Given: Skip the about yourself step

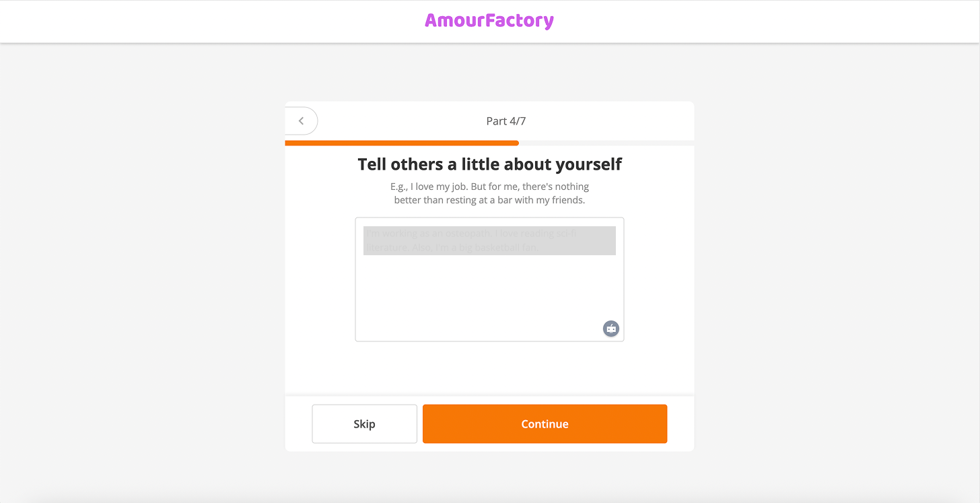Looking at the screenshot, I should (x=364, y=424).
